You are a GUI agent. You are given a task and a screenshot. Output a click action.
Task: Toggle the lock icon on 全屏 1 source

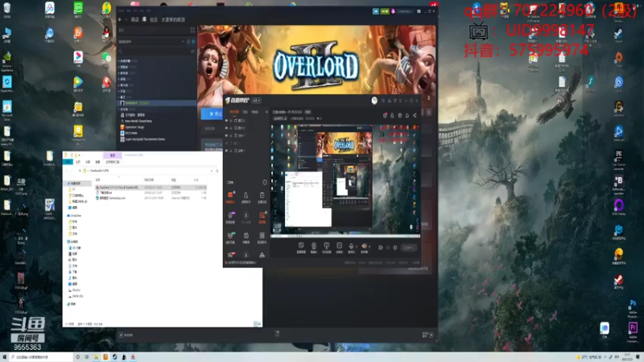tap(231, 150)
